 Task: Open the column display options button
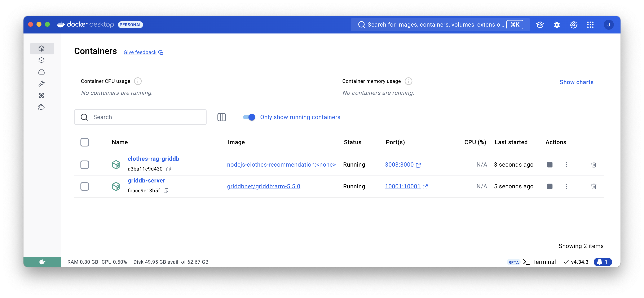(221, 117)
